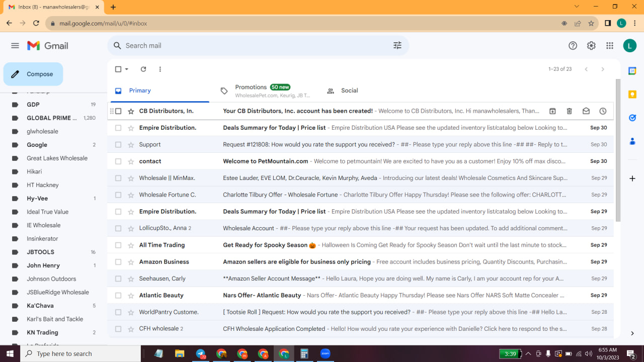Viewport: 644px width, 362px height.
Task: Open the select dropdown arrow
Action: click(x=127, y=69)
